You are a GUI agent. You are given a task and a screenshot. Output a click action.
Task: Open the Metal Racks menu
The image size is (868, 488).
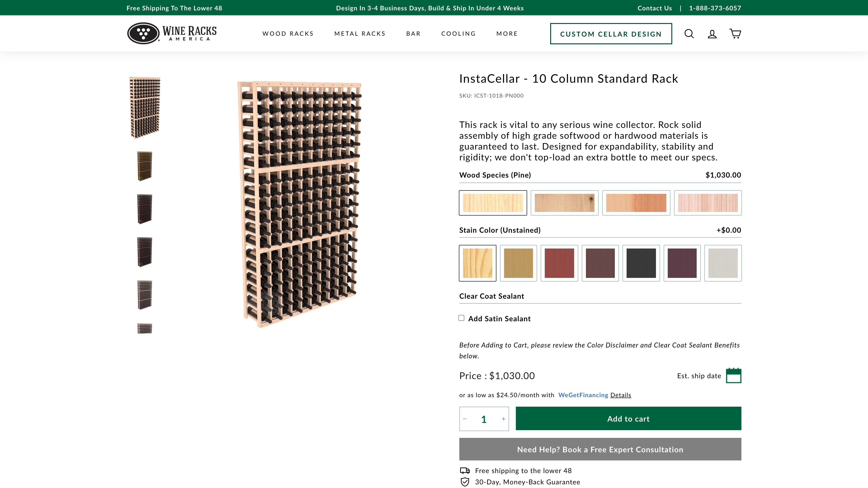(x=360, y=33)
